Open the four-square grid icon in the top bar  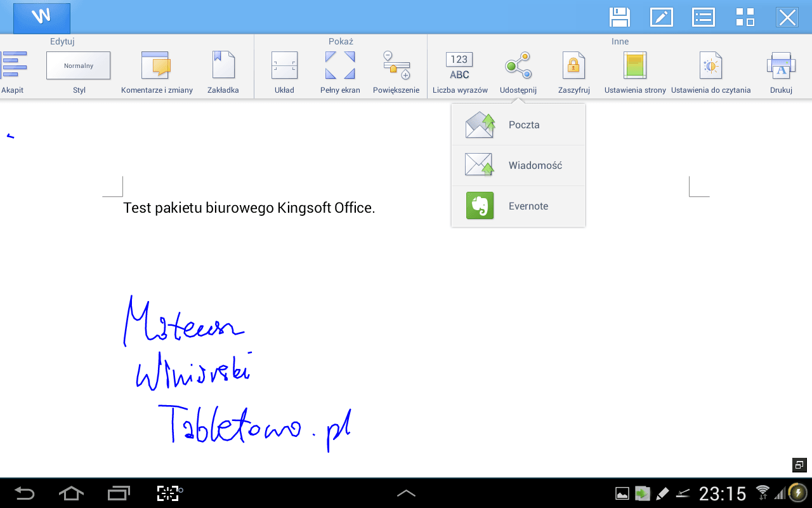[745, 17]
